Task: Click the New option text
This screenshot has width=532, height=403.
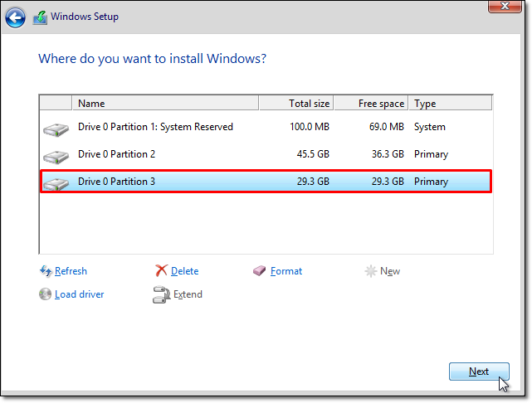Action: click(390, 271)
